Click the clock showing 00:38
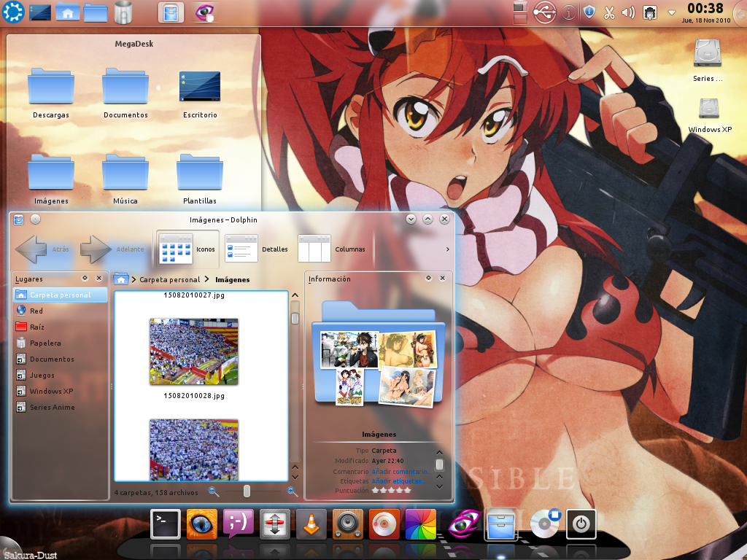The height and width of the screenshot is (560, 747). point(705,9)
